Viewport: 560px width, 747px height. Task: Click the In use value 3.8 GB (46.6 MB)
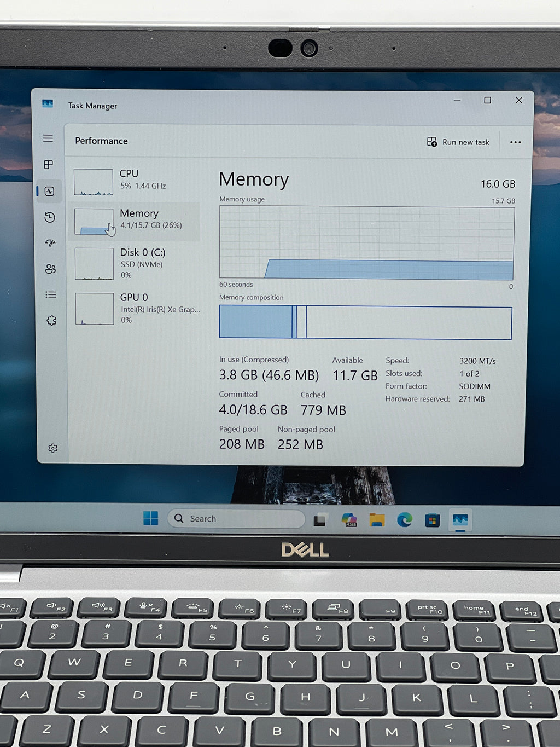(269, 375)
